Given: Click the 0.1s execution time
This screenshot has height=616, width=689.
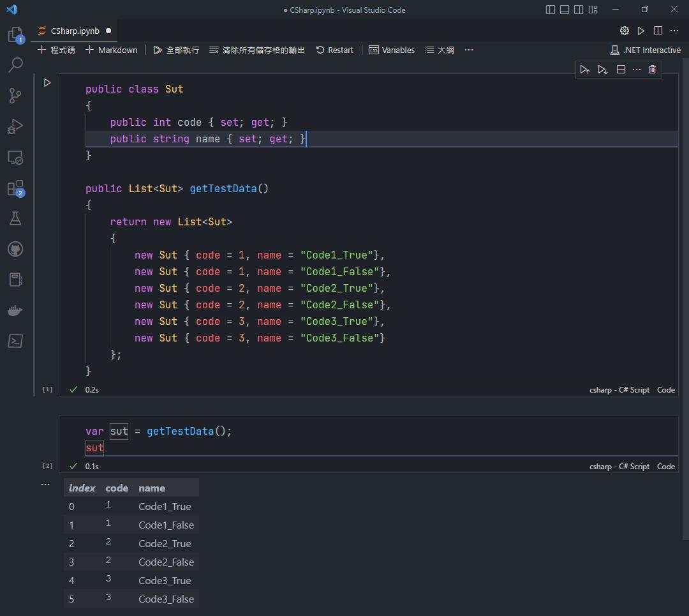Looking at the screenshot, I should pos(92,467).
